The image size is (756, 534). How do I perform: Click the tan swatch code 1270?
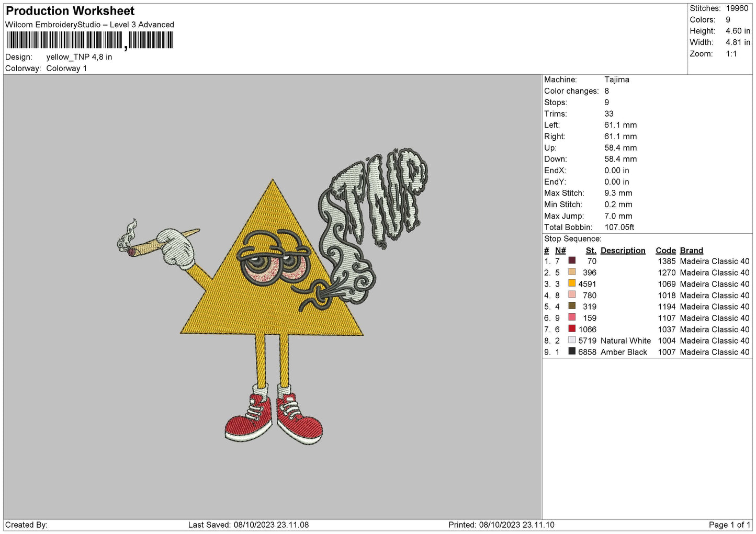coord(572,272)
